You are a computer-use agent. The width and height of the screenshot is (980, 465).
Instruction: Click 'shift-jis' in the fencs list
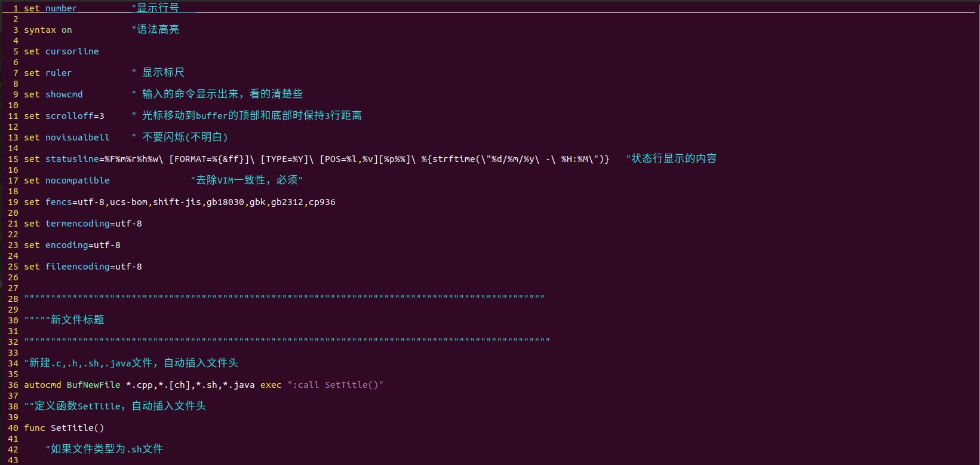coord(177,202)
